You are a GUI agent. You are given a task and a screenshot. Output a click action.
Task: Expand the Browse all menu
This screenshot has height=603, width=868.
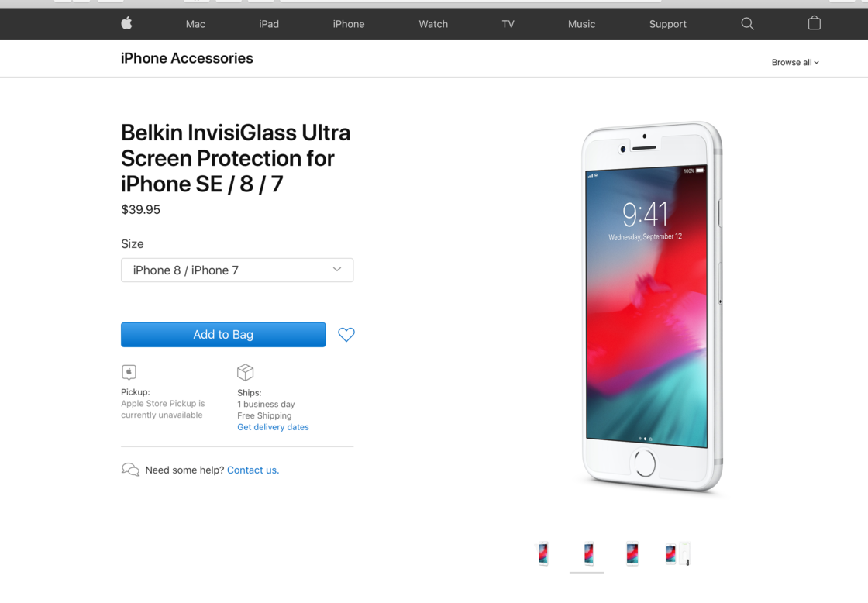(x=795, y=63)
